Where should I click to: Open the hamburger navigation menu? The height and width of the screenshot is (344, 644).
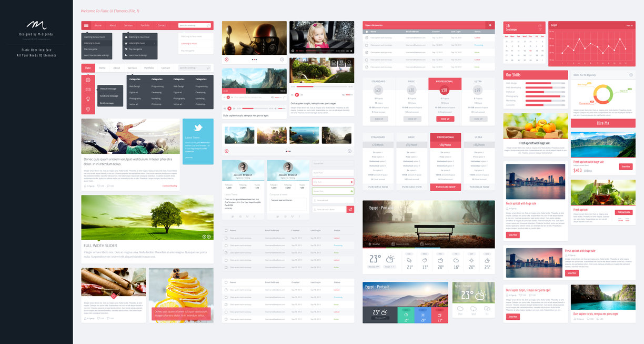point(86,25)
